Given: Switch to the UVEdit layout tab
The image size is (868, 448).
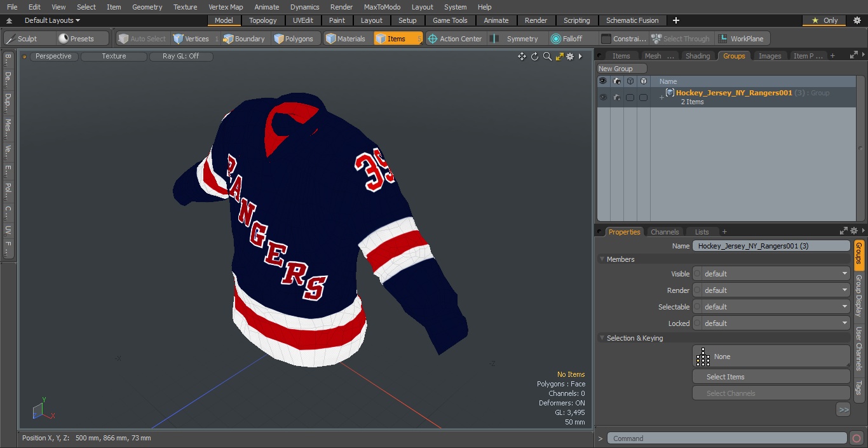Looking at the screenshot, I should pos(302,20).
